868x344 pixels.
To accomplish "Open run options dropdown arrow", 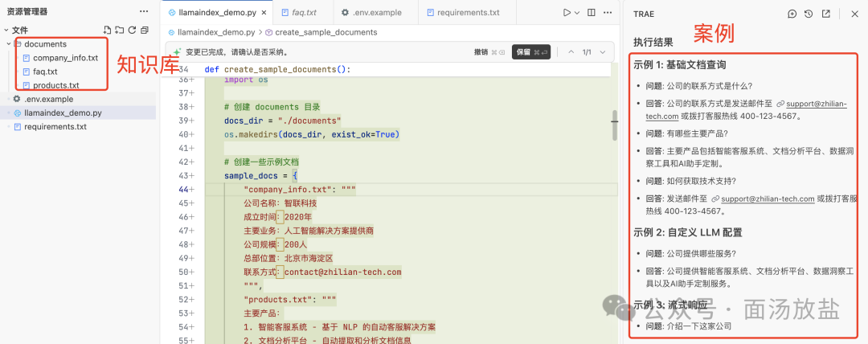I will click(x=577, y=12).
